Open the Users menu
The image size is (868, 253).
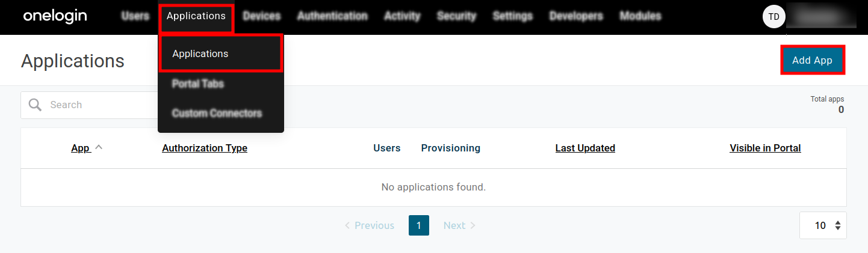pyautogui.click(x=135, y=16)
